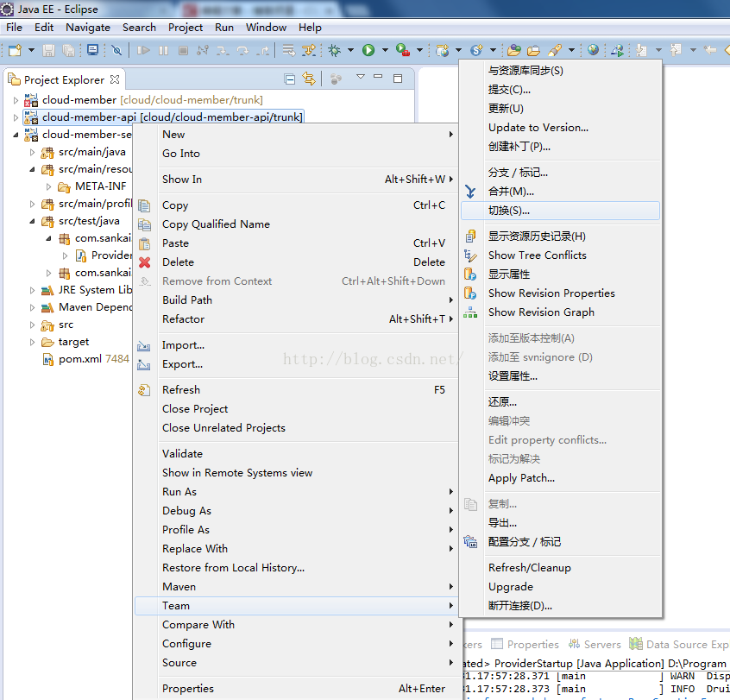Click the green Run toolbar icon
This screenshot has height=700, width=730.
[368, 50]
